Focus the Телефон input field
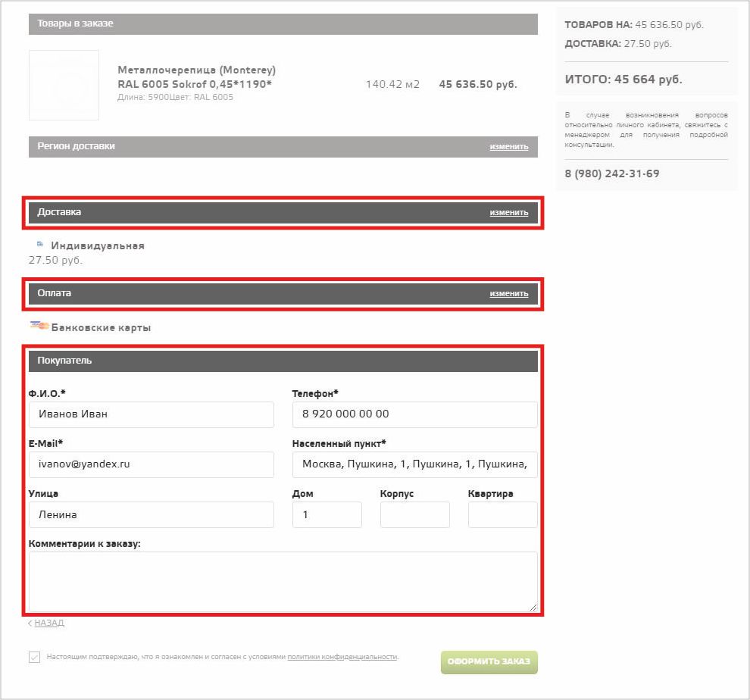The image size is (750, 700). (x=414, y=414)
